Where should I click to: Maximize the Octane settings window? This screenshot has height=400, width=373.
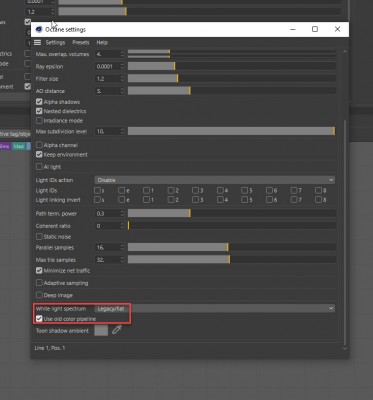click(x=315, y=29)
